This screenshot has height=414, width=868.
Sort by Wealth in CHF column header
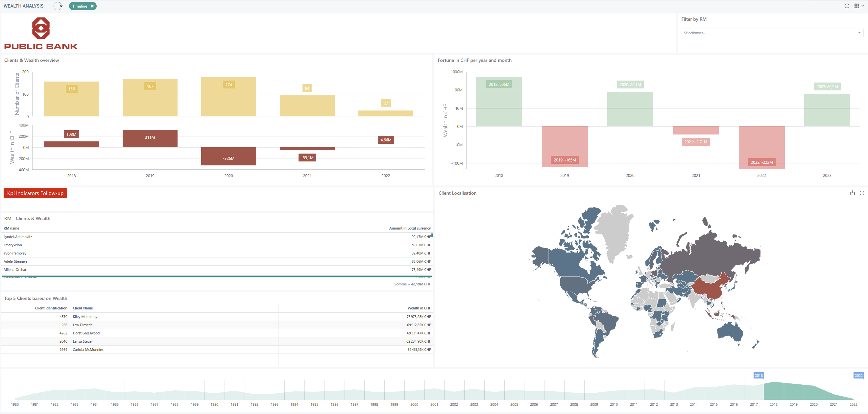tap(419, 308)
